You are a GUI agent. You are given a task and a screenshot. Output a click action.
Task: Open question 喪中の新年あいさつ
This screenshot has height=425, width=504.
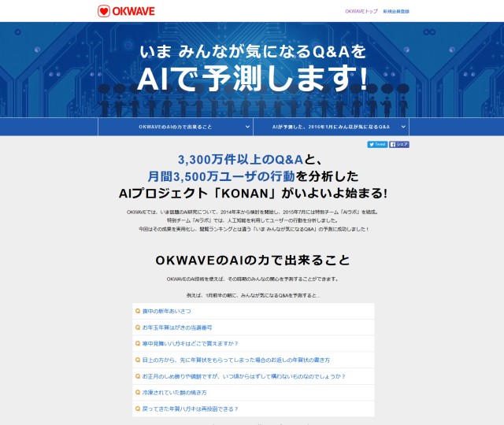coord(166,311)
